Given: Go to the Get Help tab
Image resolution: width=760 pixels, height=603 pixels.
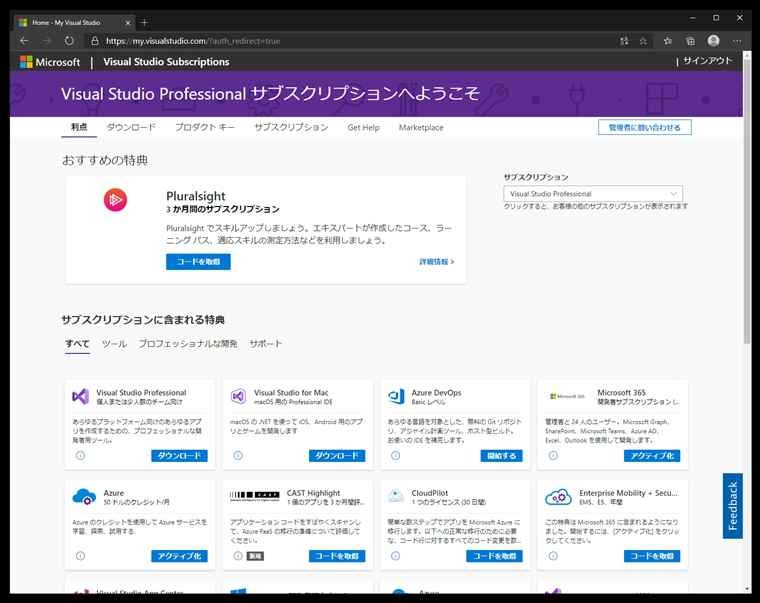Looking at the screenshot, I should (364, 127).
